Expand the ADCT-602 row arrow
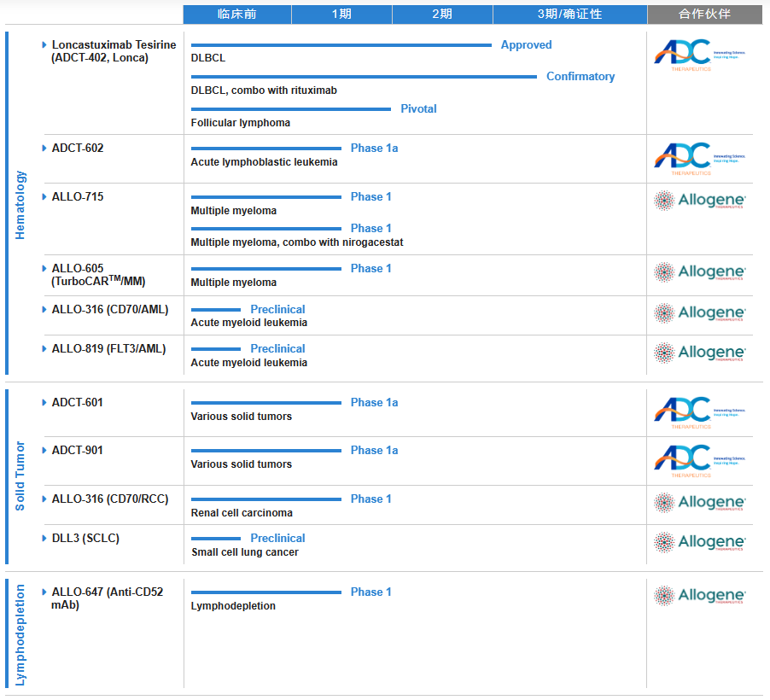Viewport: 770px width, 700px height. tap(44, 149)
